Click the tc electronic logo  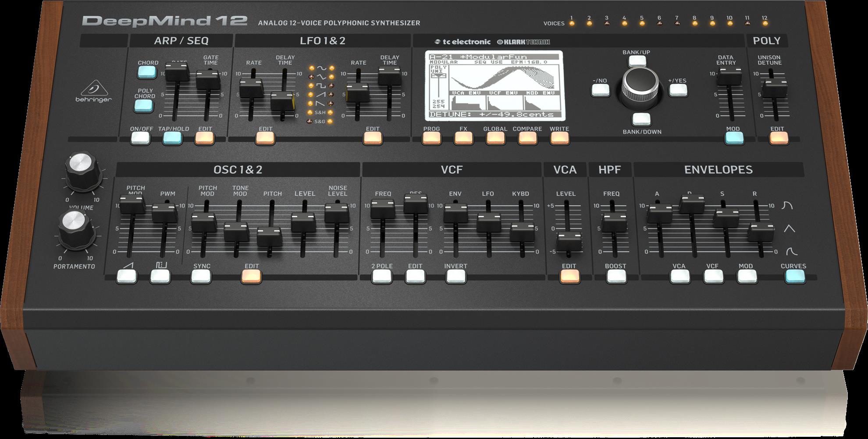462,43
